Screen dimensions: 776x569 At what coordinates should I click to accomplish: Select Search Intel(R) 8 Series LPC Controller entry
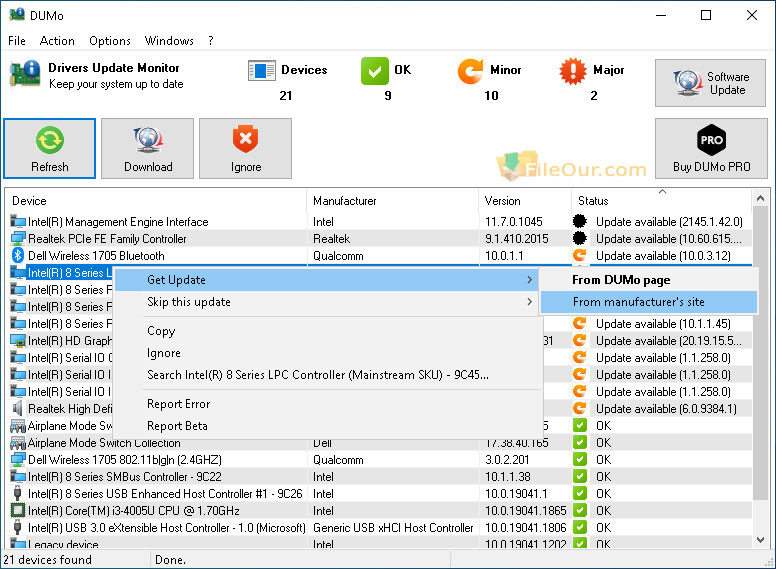(327, 375)
